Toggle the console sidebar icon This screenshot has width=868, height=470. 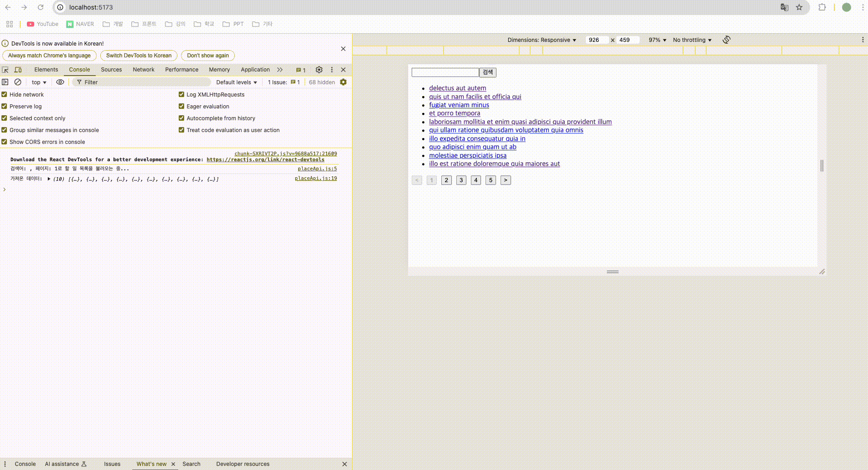[5, 82]
